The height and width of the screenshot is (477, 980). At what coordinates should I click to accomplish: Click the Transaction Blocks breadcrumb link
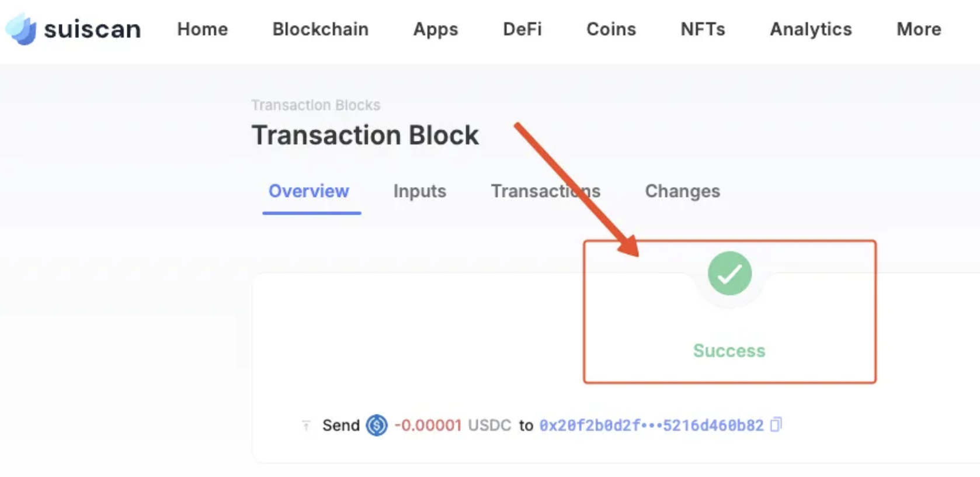click(x=316, y=105)
